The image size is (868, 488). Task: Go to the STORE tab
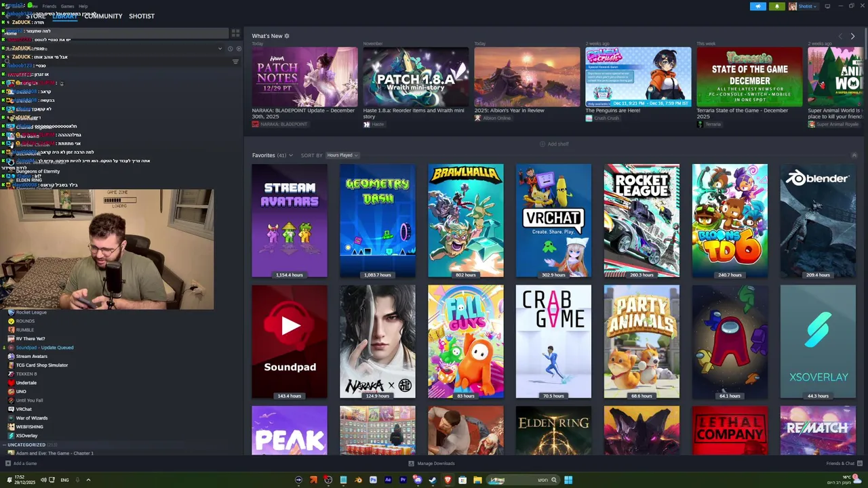[36, 16]
